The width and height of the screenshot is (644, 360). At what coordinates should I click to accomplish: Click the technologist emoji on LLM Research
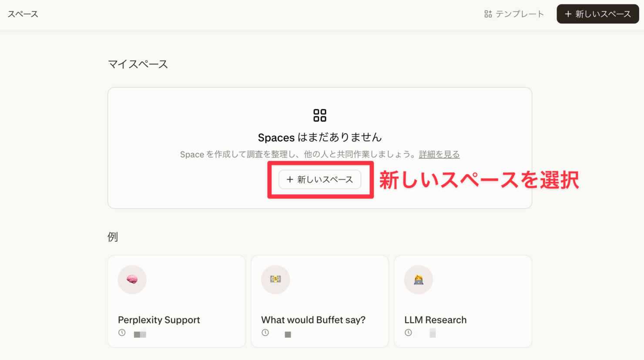coord(418,279)
